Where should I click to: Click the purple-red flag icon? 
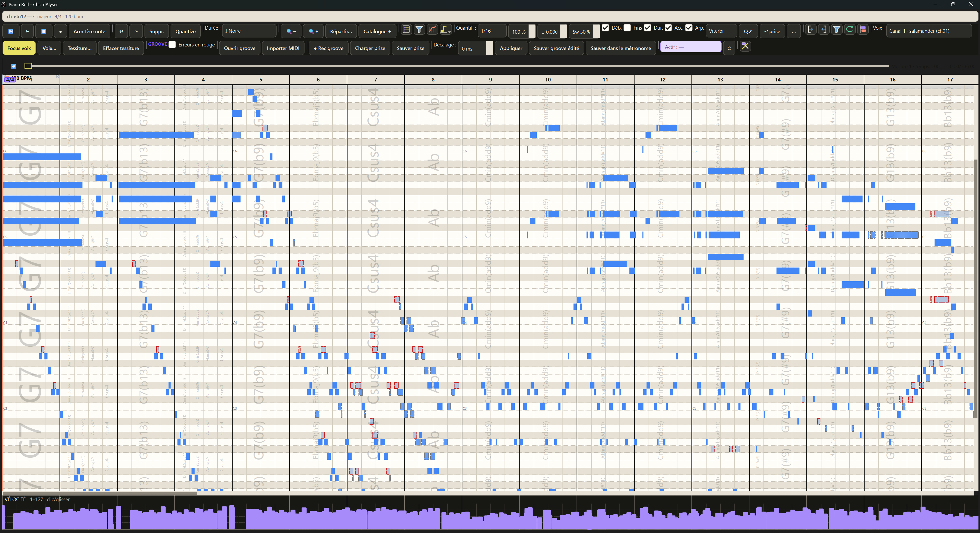click(863, 29)
